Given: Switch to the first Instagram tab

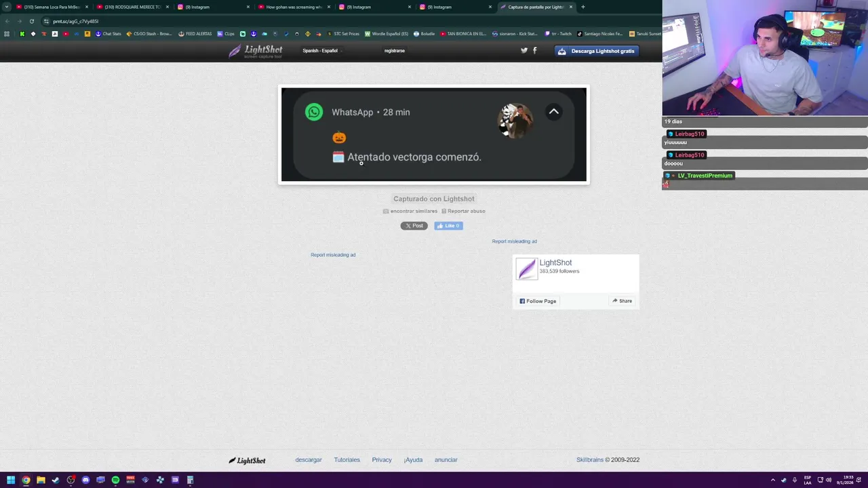Looking at the screenshot, I should click(x=213, y=7).
